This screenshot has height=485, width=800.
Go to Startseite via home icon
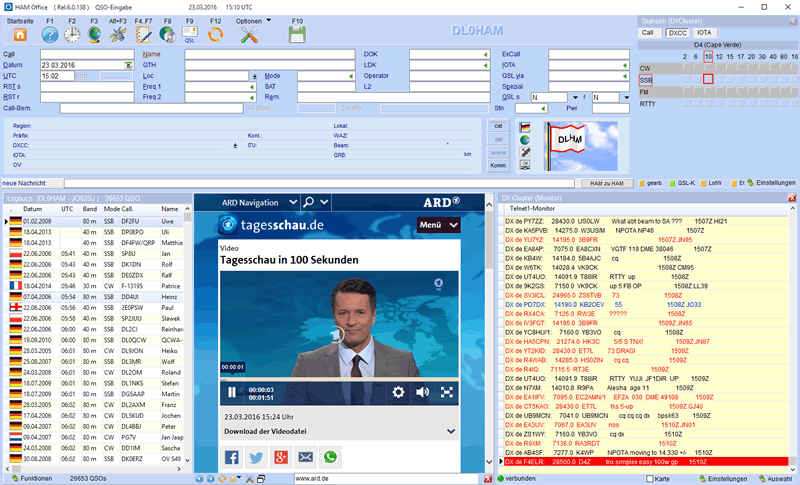pyautogui.click(x=20, y=35)
